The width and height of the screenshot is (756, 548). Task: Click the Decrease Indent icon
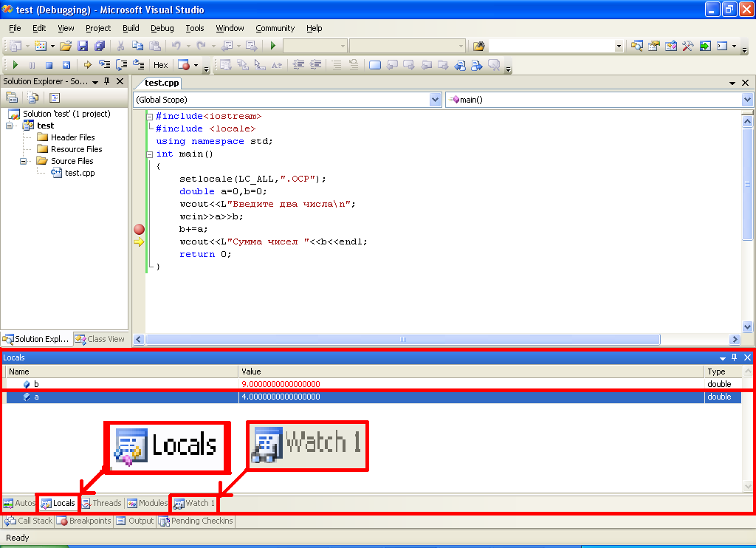298,65
